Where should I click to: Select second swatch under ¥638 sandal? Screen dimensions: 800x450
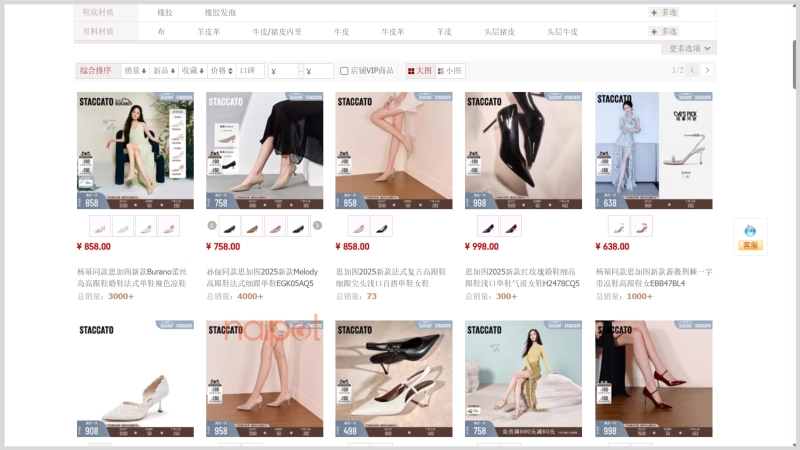pyautogui.click(x=642, y=226)
